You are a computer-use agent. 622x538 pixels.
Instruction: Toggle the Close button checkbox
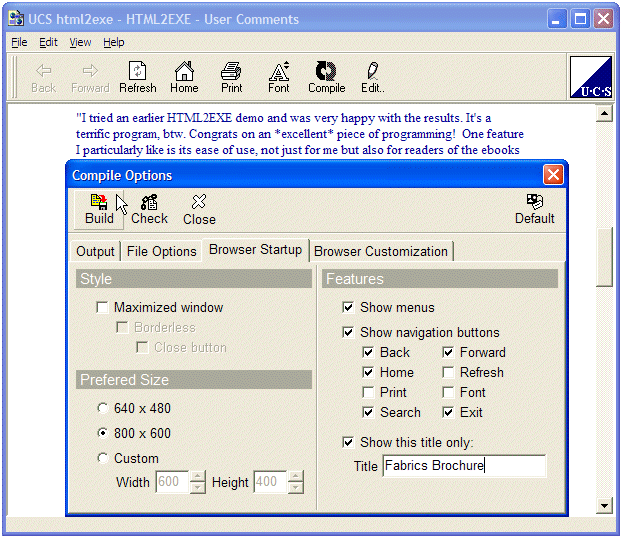[142, 347]
